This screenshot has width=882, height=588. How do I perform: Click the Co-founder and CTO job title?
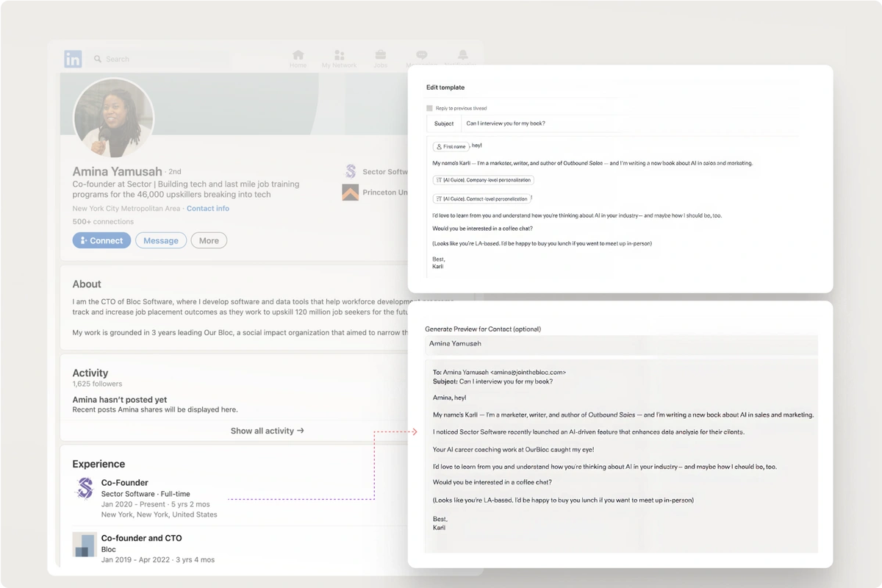click(141, 538)
